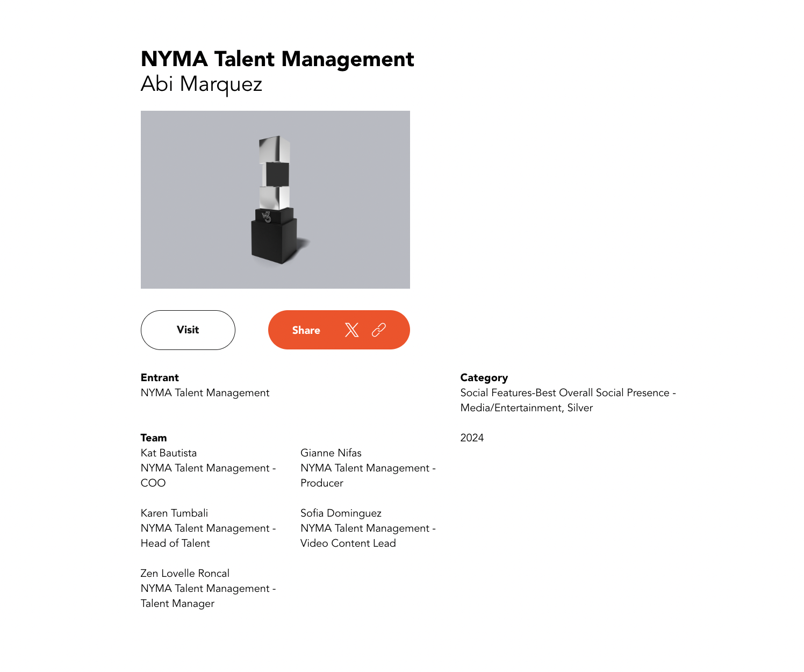Click the Category heading

click(x=484, y=377)
